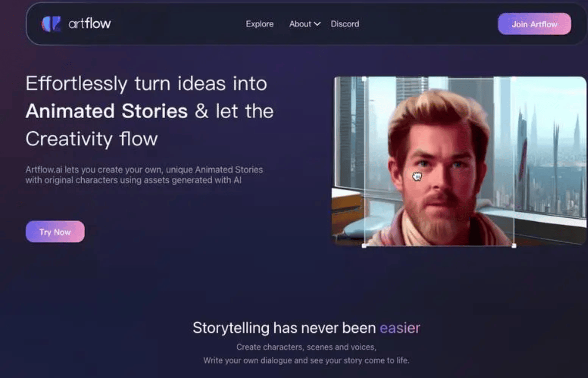Grab the top-left crop handle

365,79
